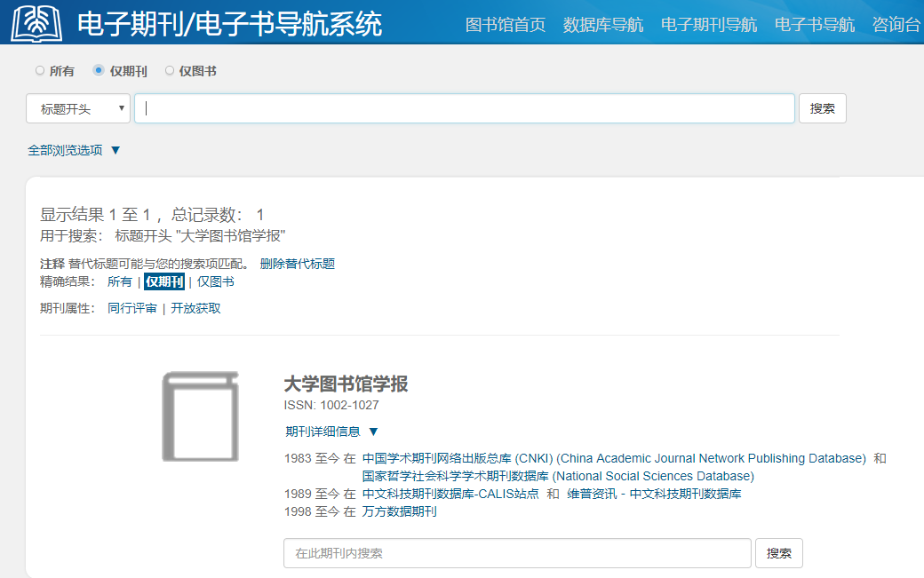Click the ISSN: 1002-1027 text
The height and width of the screenshot is (578, 924).
point(331,406)
